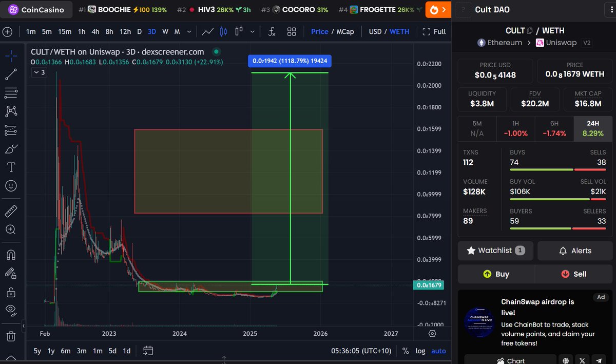Switch chart to Price view
The height and width of the screenshot is (364, 616).
coord(319,32)
